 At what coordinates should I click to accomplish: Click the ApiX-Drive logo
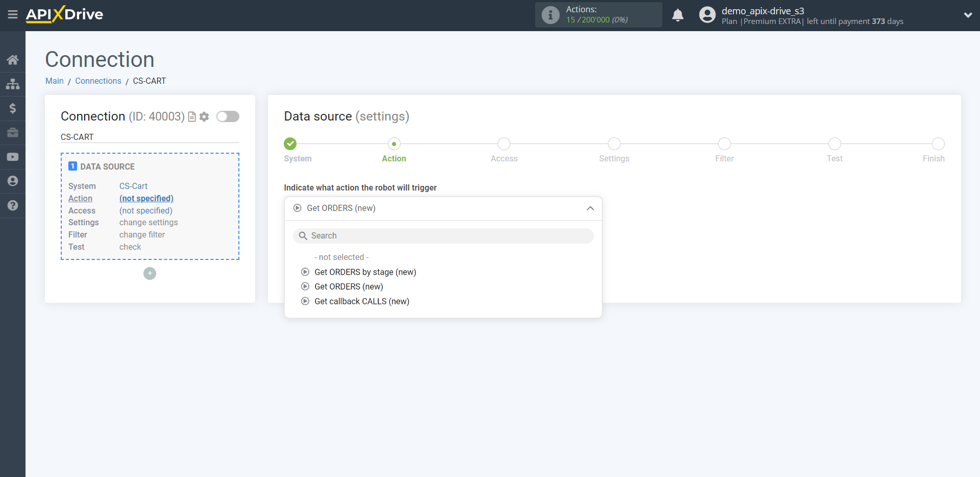(x=64, y=14)
